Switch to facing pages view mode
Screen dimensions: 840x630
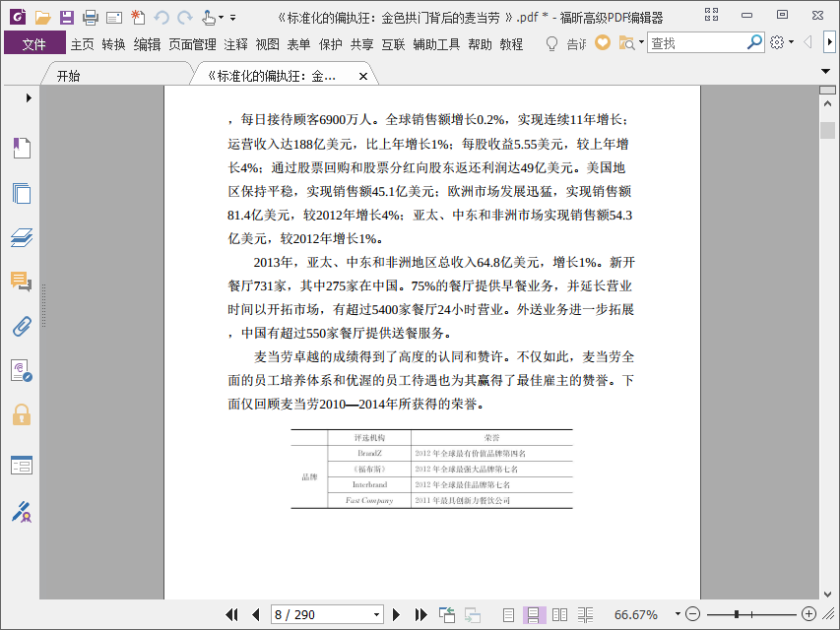tap(559, 614)
